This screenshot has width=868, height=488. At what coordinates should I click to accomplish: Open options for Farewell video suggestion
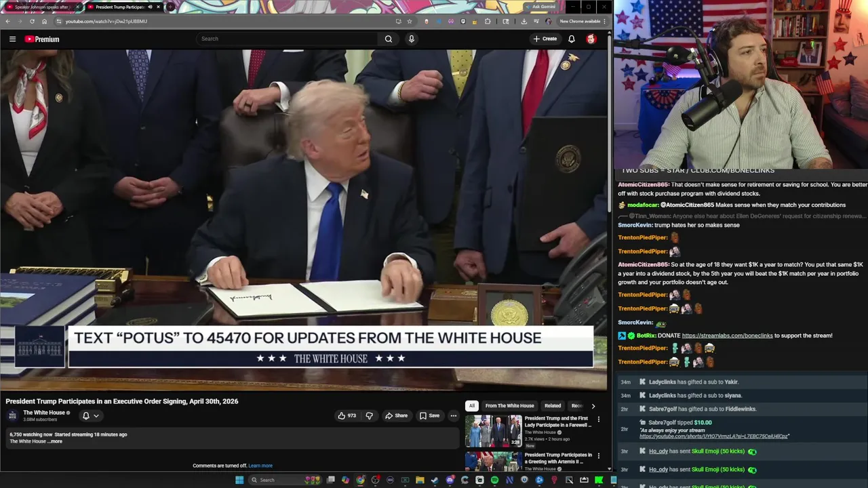click(598, 420)
